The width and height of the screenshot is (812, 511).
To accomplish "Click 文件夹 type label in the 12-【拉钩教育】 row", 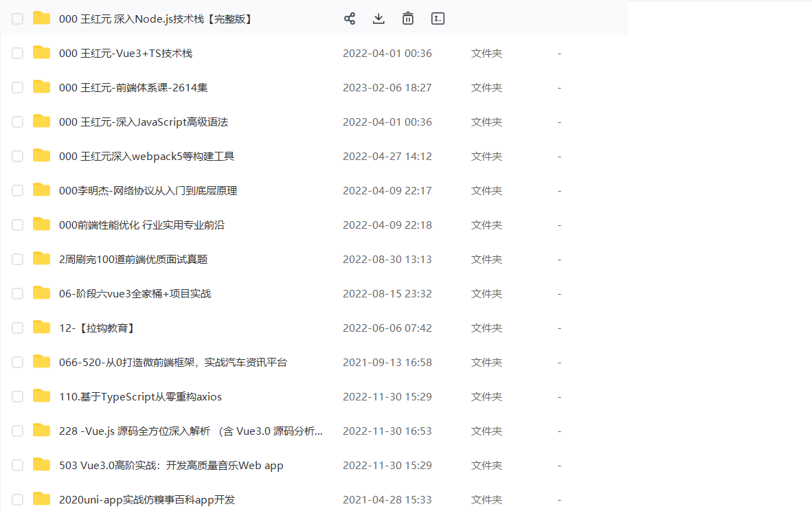I will 486,328.
